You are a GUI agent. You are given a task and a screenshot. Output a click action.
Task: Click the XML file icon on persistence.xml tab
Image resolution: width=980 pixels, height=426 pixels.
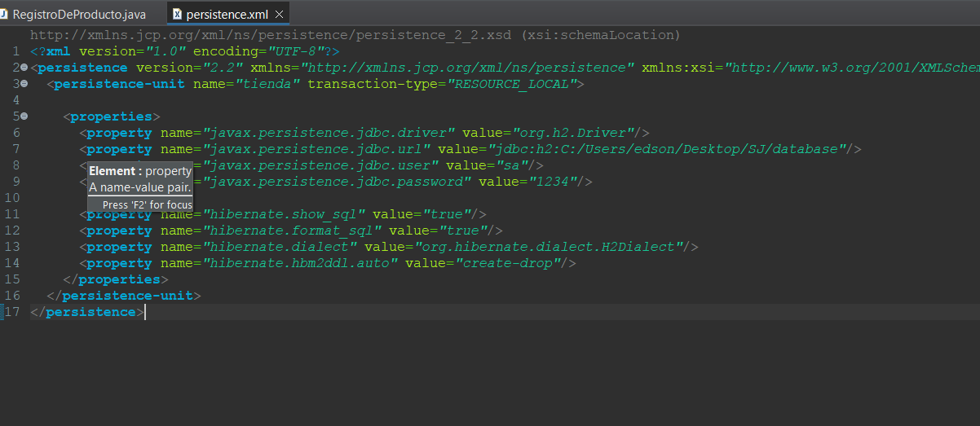177,14
